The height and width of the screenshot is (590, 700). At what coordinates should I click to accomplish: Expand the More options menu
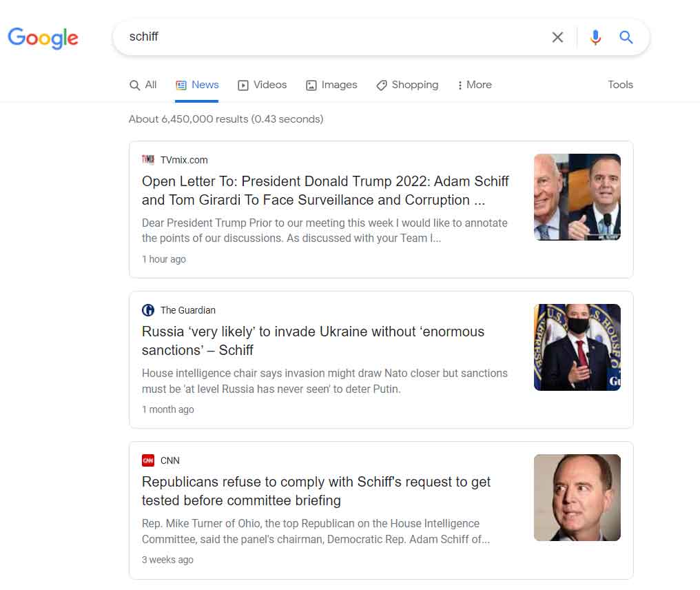[x=475, y=85]
